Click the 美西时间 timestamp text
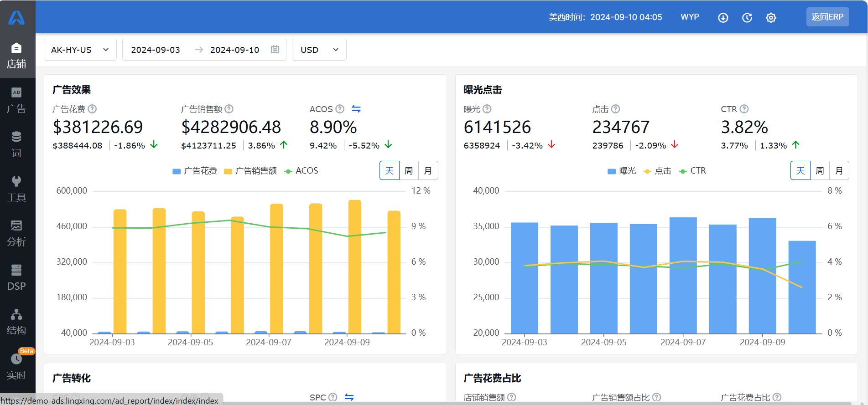This screenshot has height=405, width=868. pos(605,17)
